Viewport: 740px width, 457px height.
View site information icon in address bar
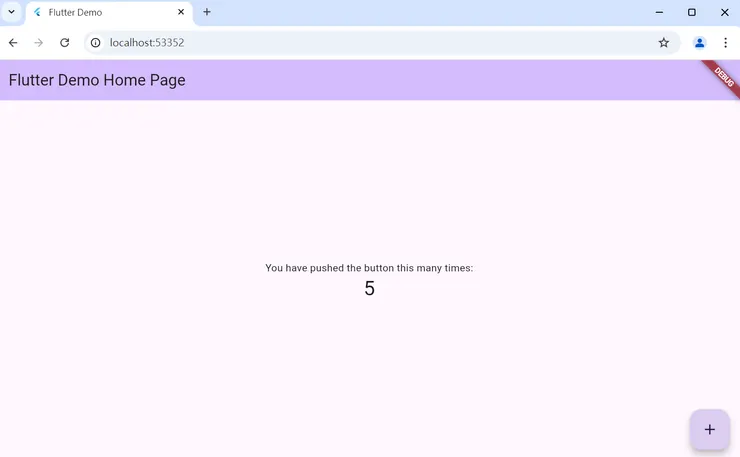(x=95, y=42)
